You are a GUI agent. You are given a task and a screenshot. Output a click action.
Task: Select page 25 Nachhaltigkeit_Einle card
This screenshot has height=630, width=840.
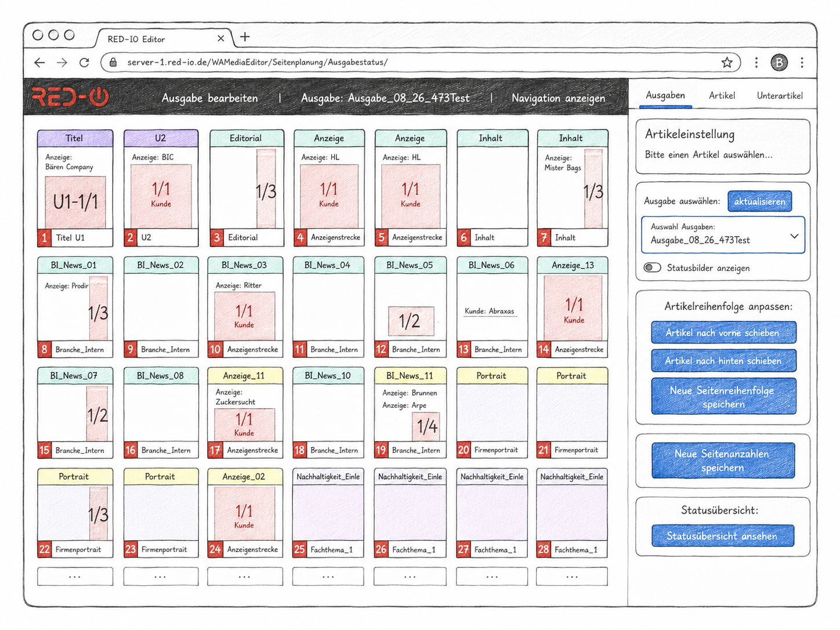click(328, 513)
